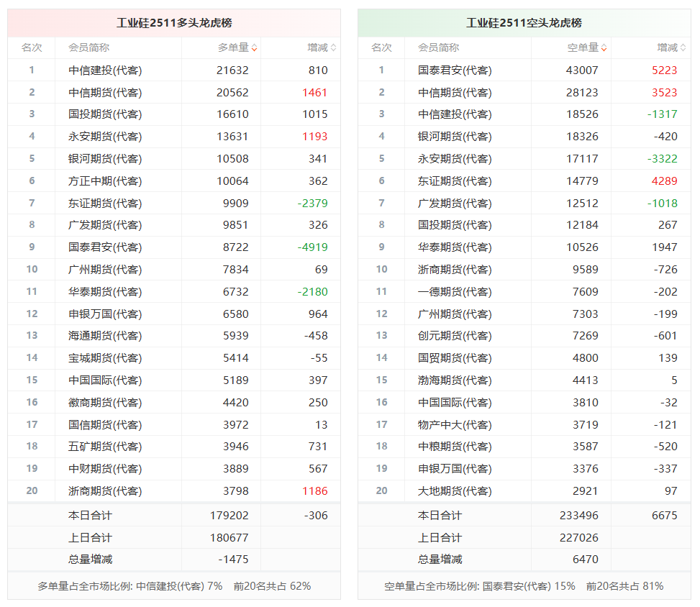Sort short table by 空单量 sort arrows

pos(604,47)
